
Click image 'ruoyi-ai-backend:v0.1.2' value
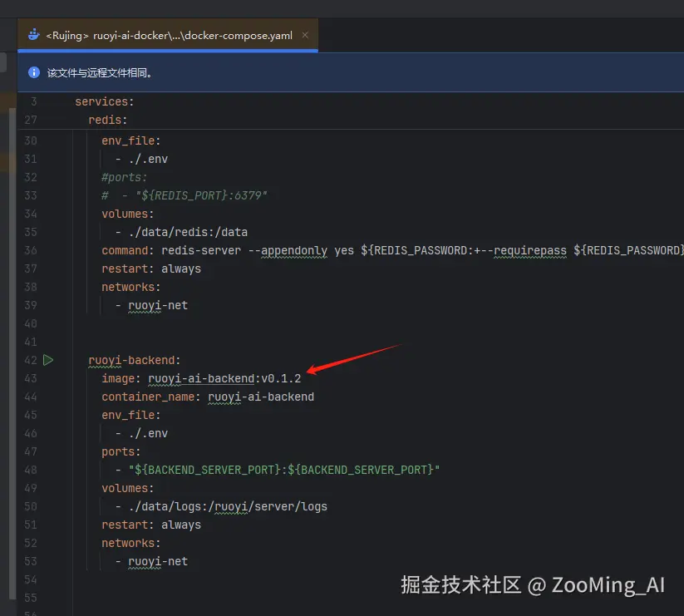coord(224,379)
